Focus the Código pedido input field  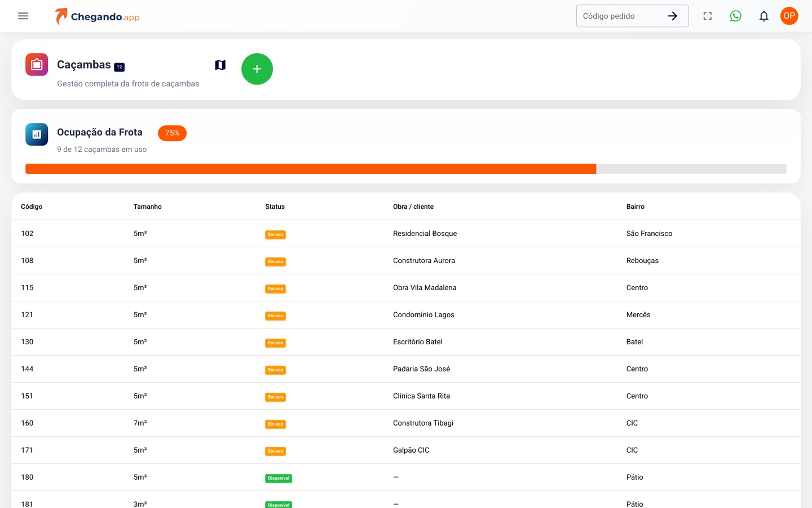coord(620,16)
